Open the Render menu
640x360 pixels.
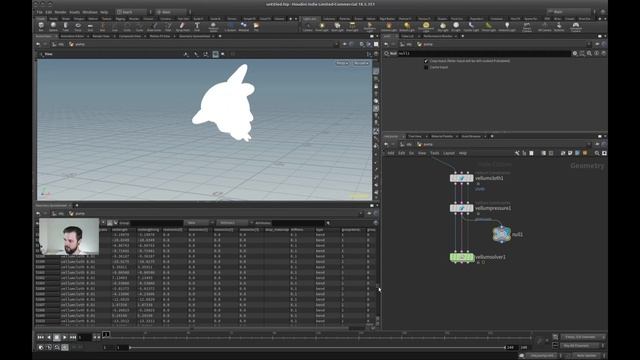pyautogui.click(x=60, y=12)
